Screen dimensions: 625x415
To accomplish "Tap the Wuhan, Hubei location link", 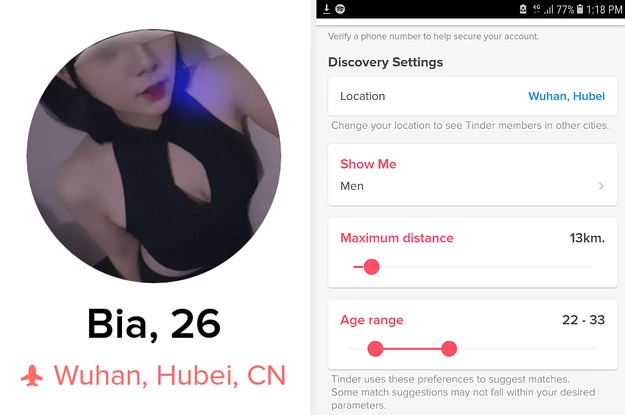I will (x=566, y=96).
